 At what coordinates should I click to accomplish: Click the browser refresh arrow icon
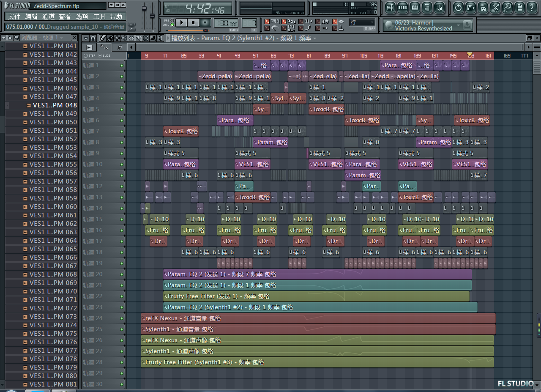click(x=16, y=38)
